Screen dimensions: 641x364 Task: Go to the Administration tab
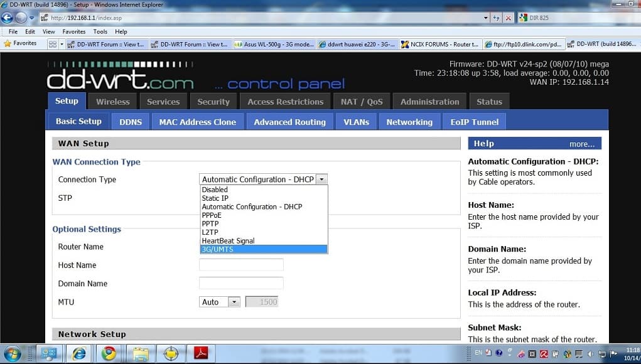[x=429, y=102]
